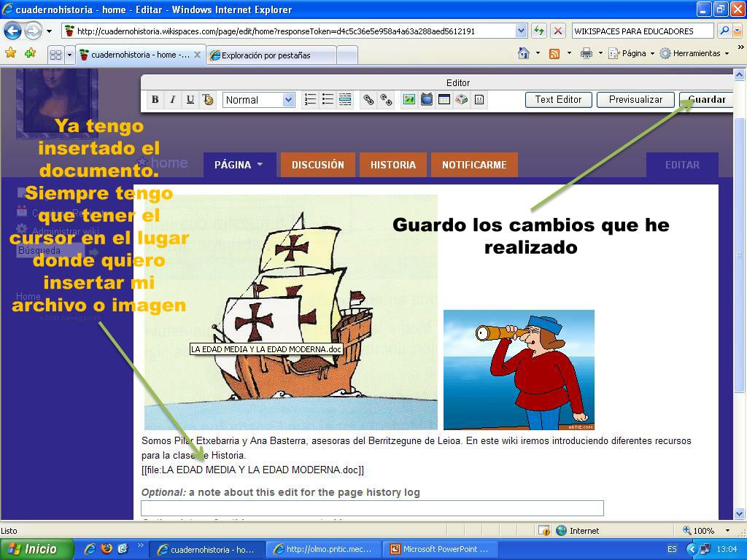
Task: Open a new blank browser tab
Action: click(x=347, y=55)
